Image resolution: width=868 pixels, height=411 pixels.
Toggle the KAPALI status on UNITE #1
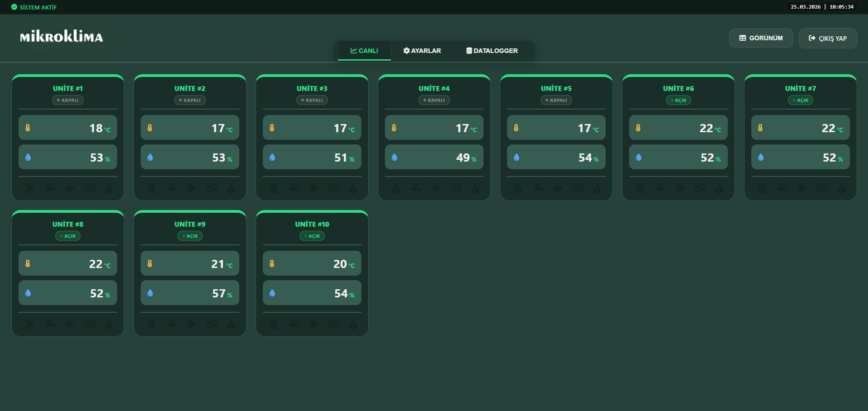point(67,100)
